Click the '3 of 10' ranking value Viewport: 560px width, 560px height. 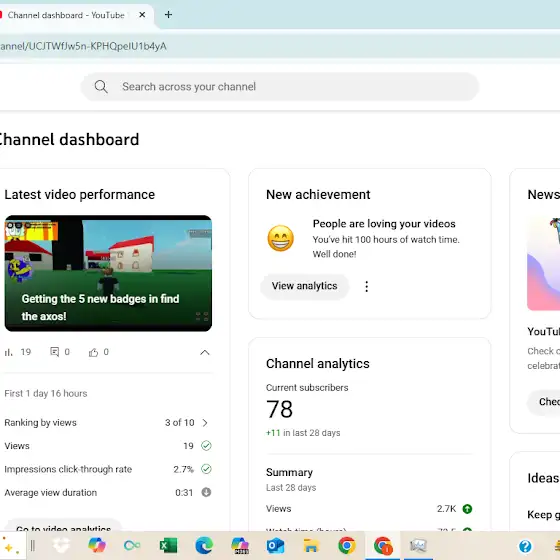click(x=180, y=423)
